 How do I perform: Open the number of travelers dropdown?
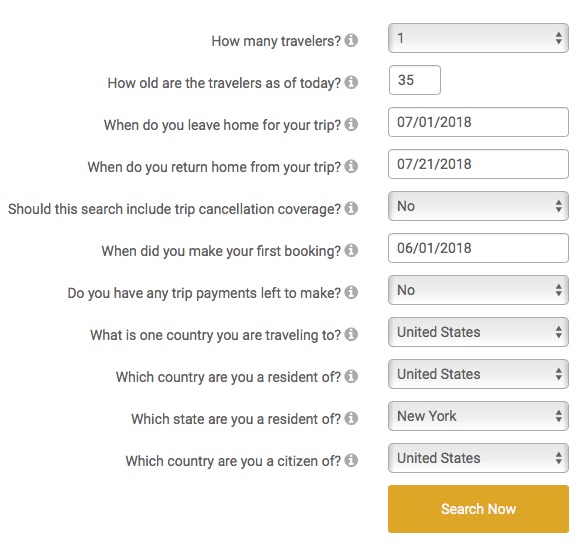click(478, 38)
